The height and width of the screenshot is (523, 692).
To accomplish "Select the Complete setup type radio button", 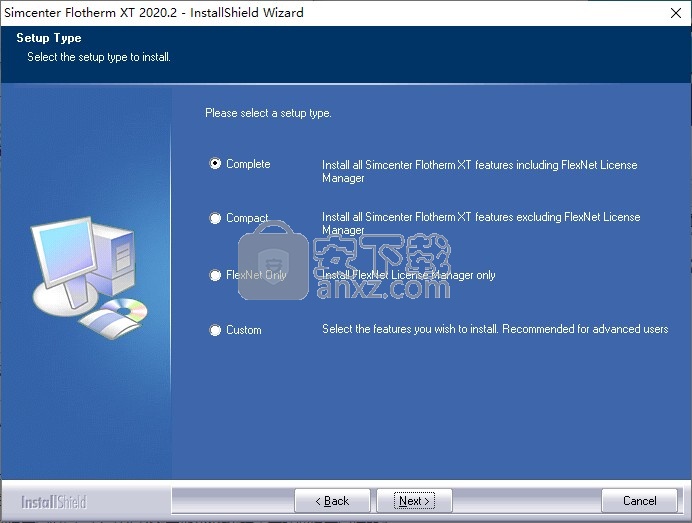I will (x=215, y=164).
